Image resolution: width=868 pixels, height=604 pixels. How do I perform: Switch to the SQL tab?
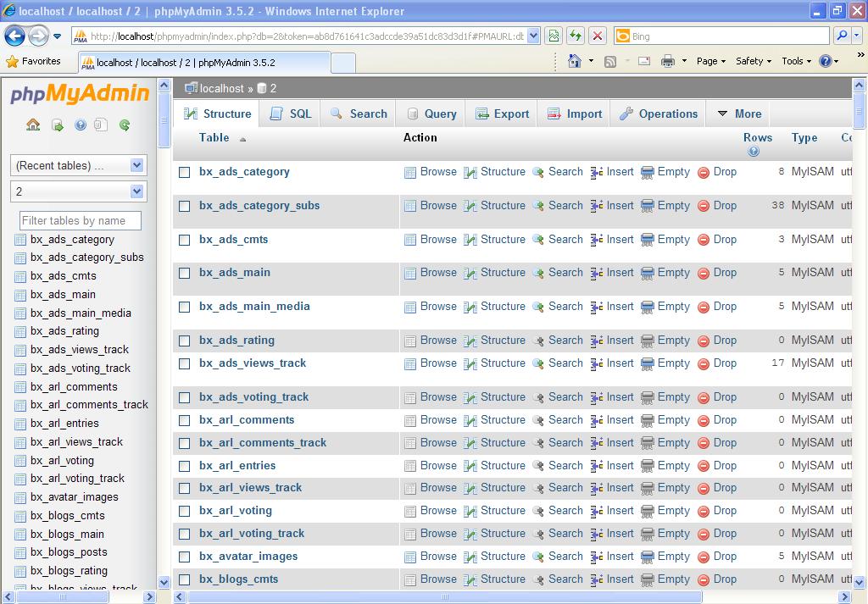coord(291,114)
